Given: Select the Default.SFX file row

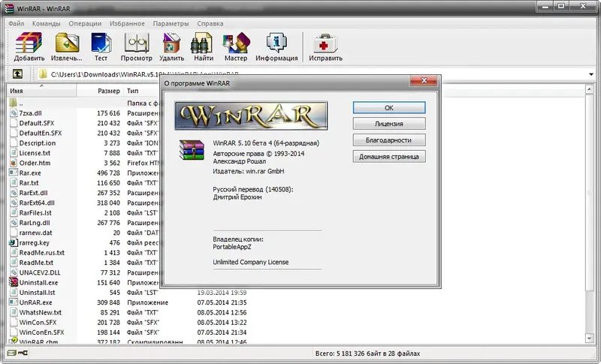Looking at the screenshot, I should tap(84, 123).
